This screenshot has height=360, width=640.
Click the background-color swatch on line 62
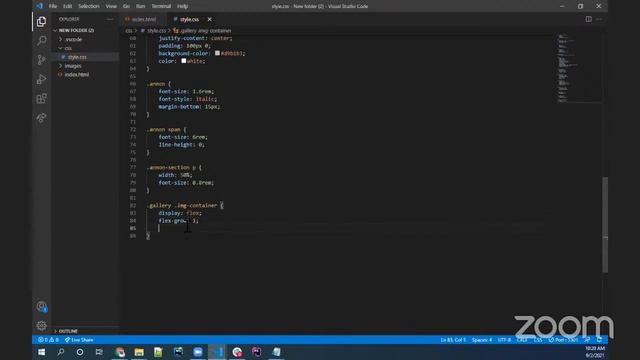pos(217,53)
